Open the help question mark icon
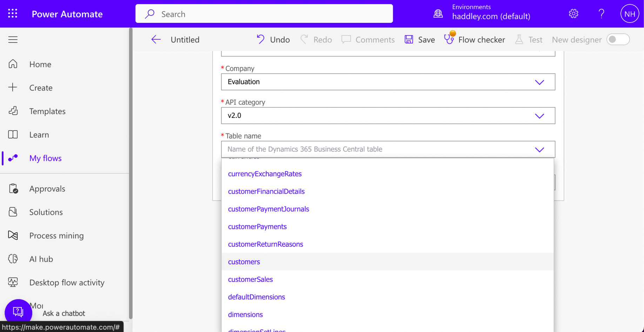This screenshot has width=644, height=332. coord(601,14)
